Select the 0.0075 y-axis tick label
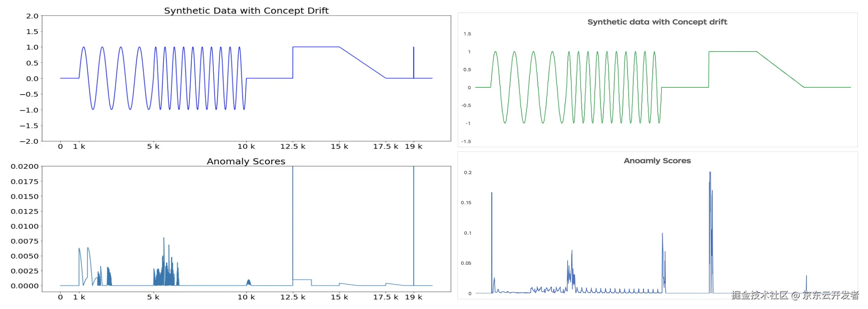 (x=25, y=241)
